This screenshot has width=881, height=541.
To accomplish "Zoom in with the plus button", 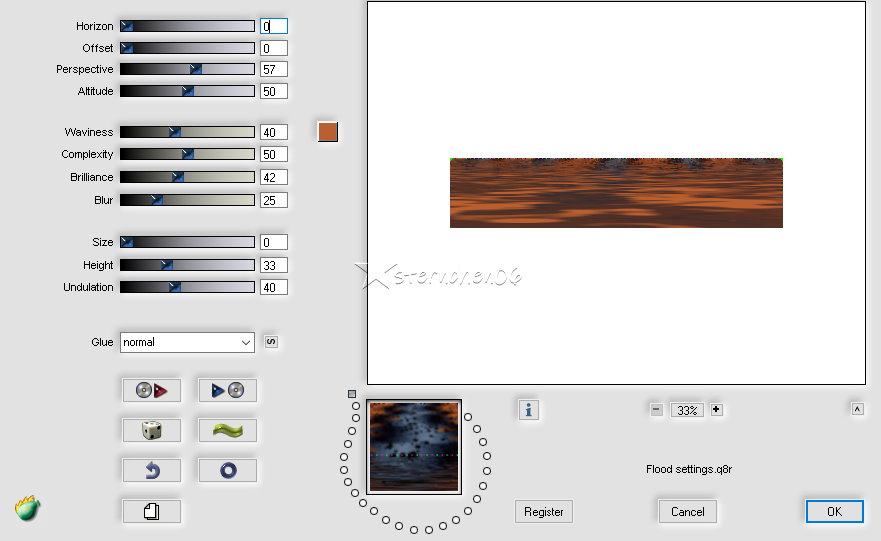I will click(x=717, y=409).
